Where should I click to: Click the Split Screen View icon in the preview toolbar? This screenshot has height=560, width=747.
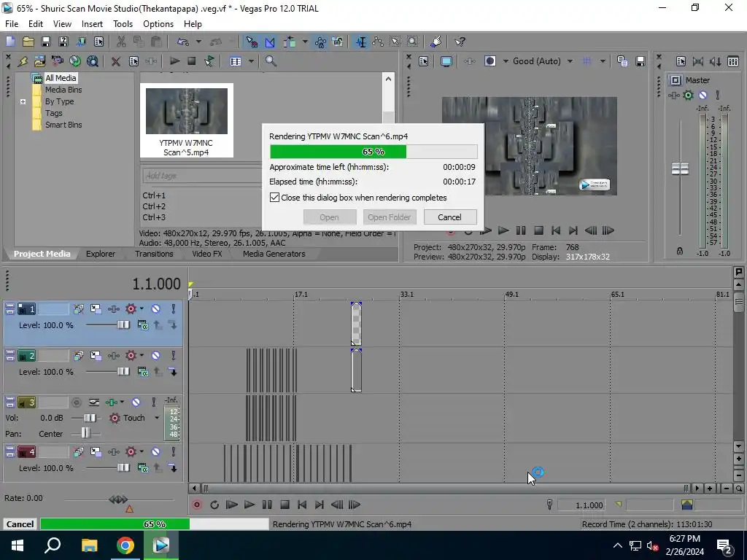[x=489, y=61]
